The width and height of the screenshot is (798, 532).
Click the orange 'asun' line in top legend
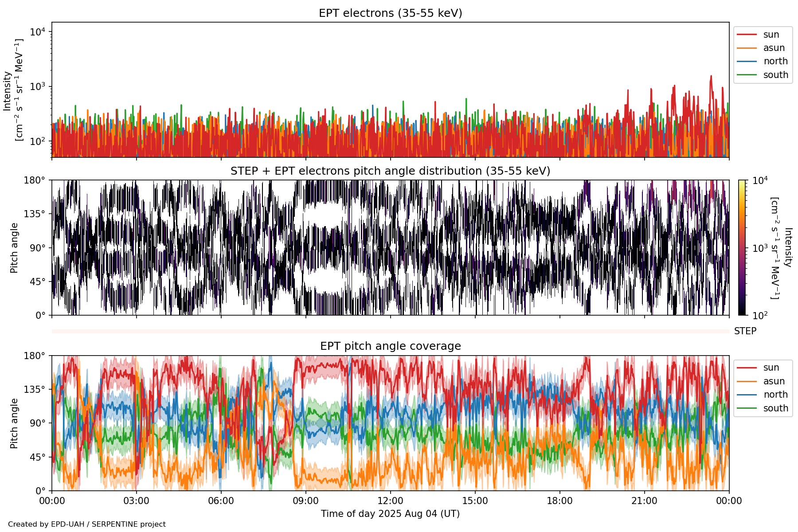coord(746,48)
